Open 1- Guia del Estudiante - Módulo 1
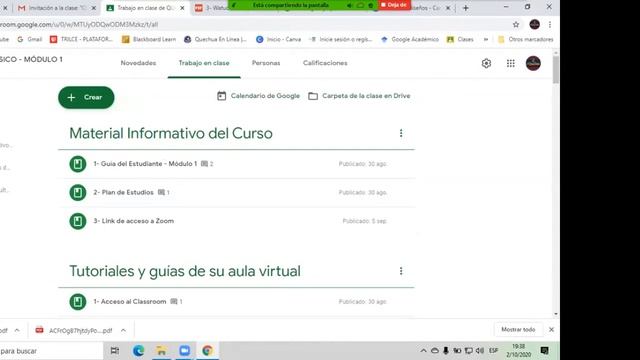 click(x=145, y=164)
